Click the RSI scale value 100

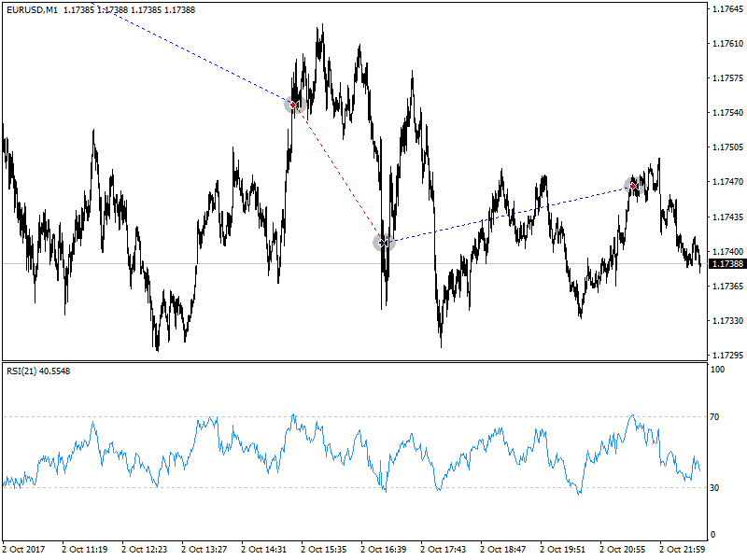click(x=718, y=371)
